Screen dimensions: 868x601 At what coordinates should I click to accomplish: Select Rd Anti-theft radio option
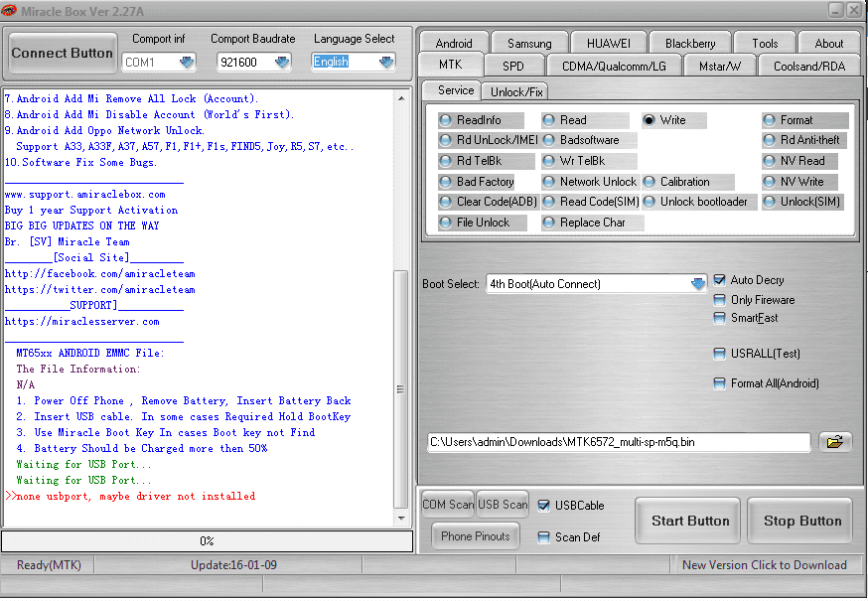click(x=769, y=140)
